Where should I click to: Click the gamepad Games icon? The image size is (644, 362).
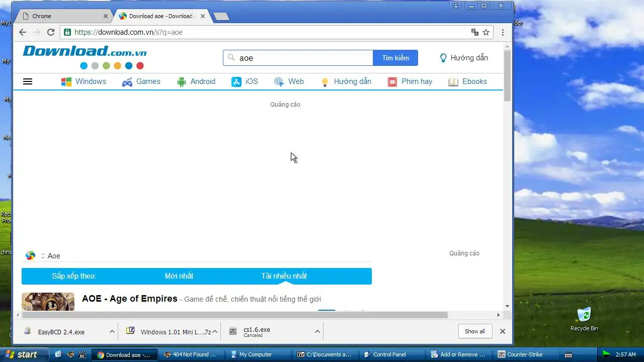point(127,82)
